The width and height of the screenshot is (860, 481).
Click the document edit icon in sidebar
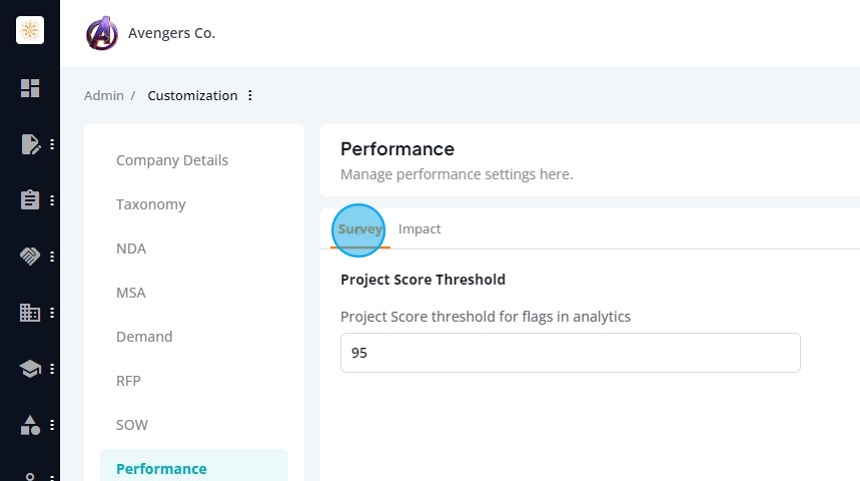(30, 144)
